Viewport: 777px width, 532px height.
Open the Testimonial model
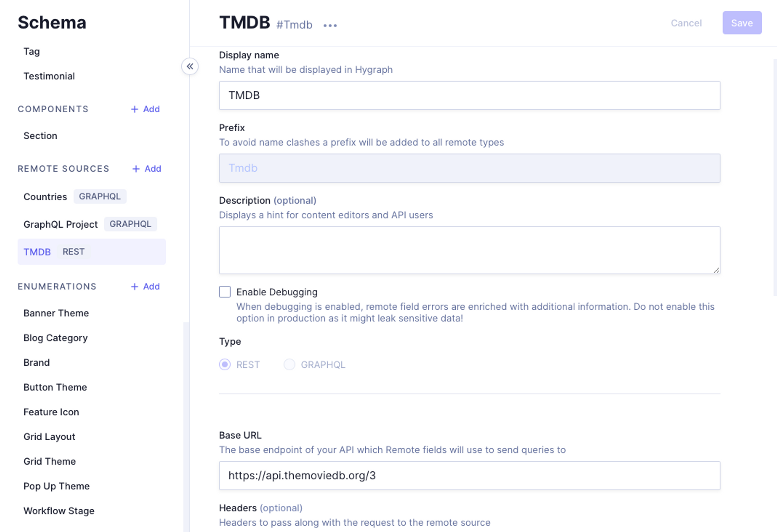[x=49, y=76]
